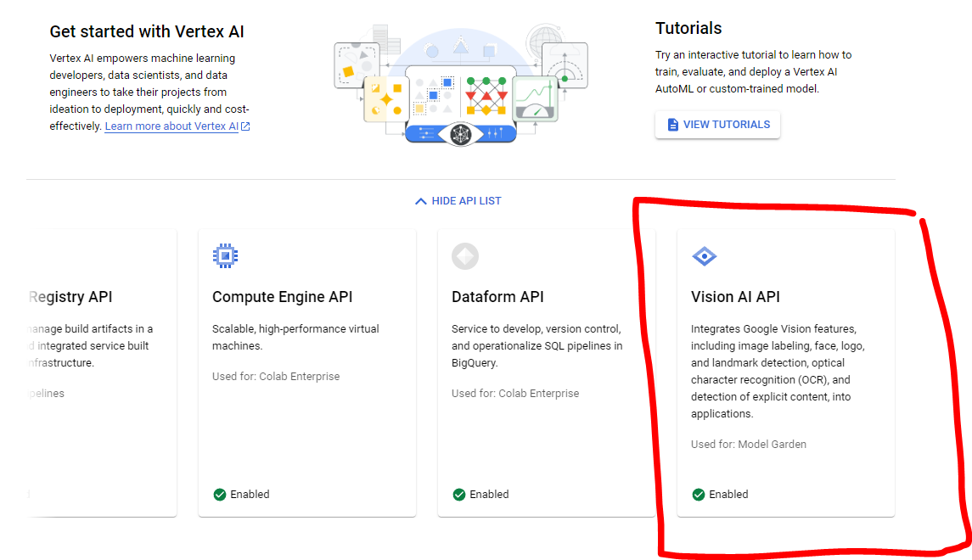Click the green Enabled checkmark on Vision AI API
This screenshot has height=560, width=972.
point(699,494)
